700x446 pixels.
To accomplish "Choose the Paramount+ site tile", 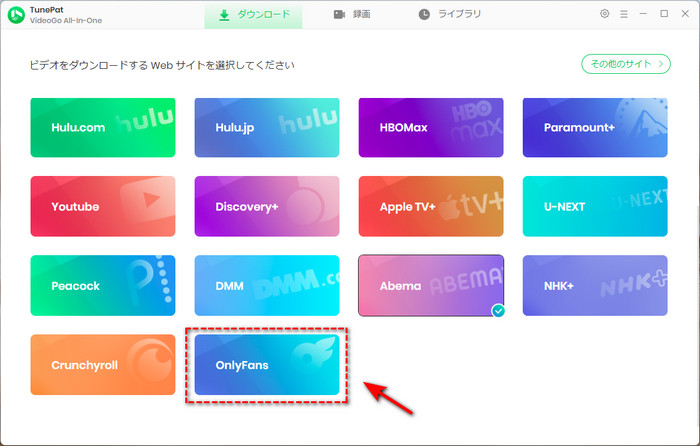I will 595,128.
